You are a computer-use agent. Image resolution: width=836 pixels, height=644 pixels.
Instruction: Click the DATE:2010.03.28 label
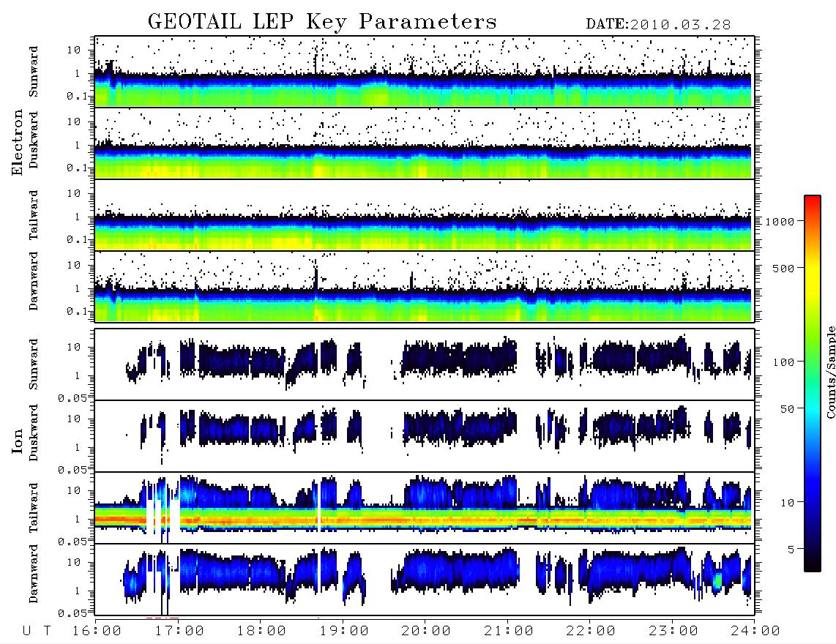[658, 25]
